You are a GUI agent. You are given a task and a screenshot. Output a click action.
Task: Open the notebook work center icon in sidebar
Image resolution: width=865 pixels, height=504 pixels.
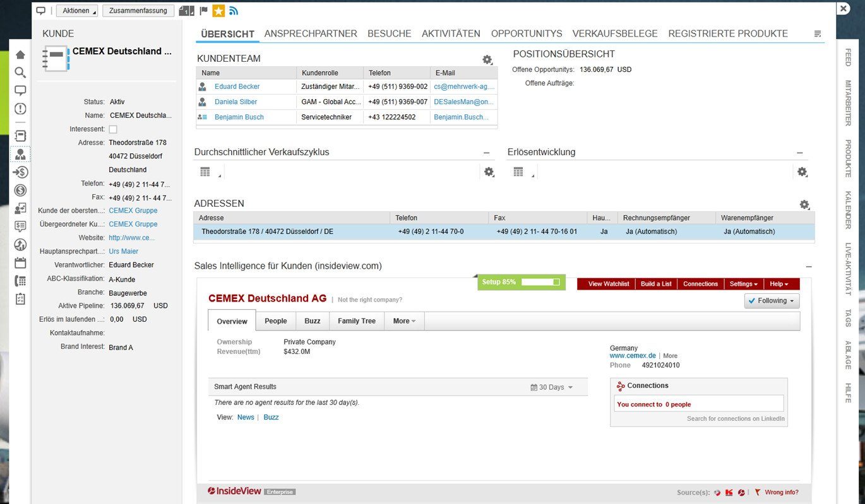tap(20, 136)
